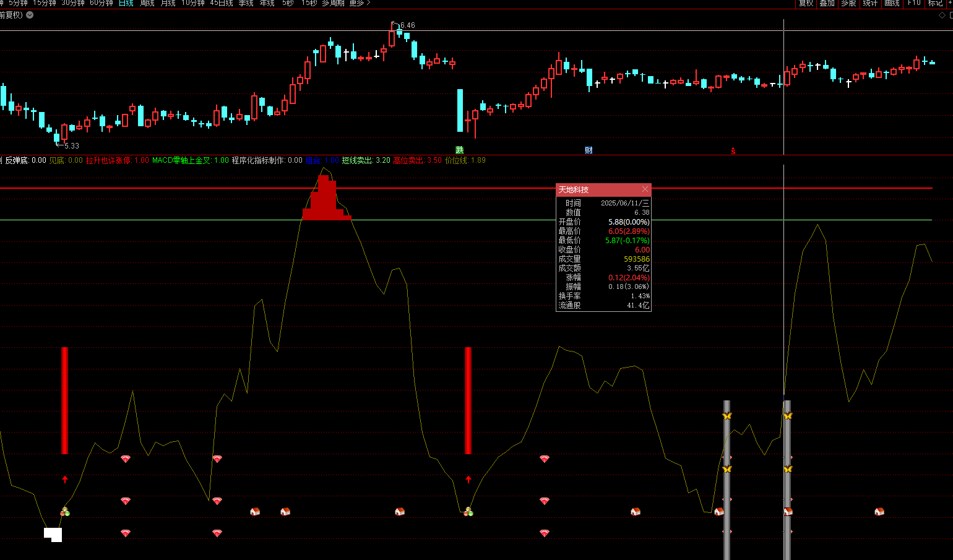Viewport: 953px width, 560px height.
Task: Click the rightmost house icon on indicator
Action: tap(879, 512)
